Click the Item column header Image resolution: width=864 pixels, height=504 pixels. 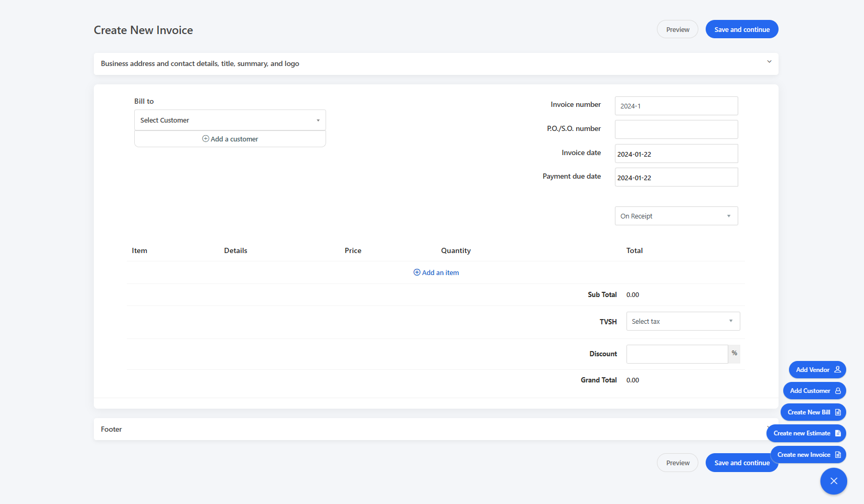139,250
